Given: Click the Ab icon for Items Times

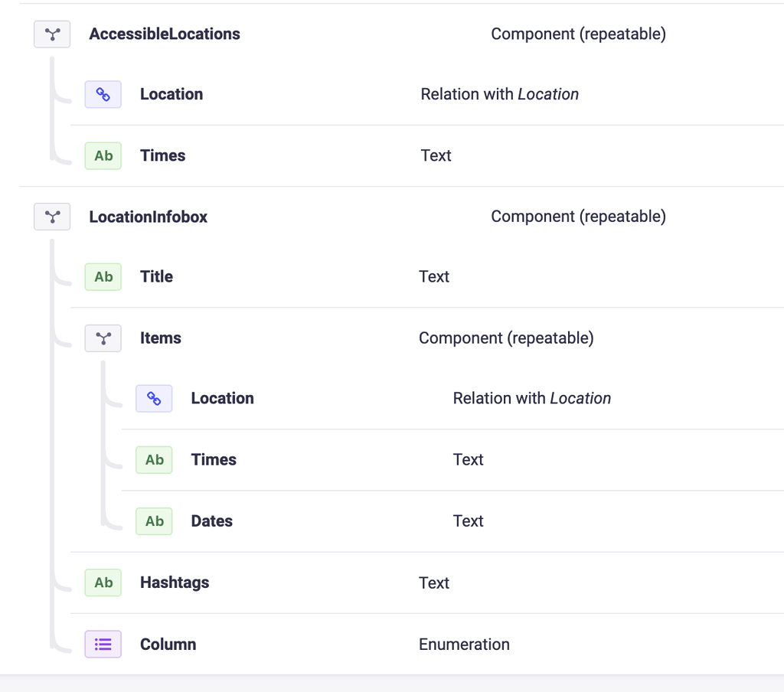Looking at the screenshot, I should coord(154,460).
